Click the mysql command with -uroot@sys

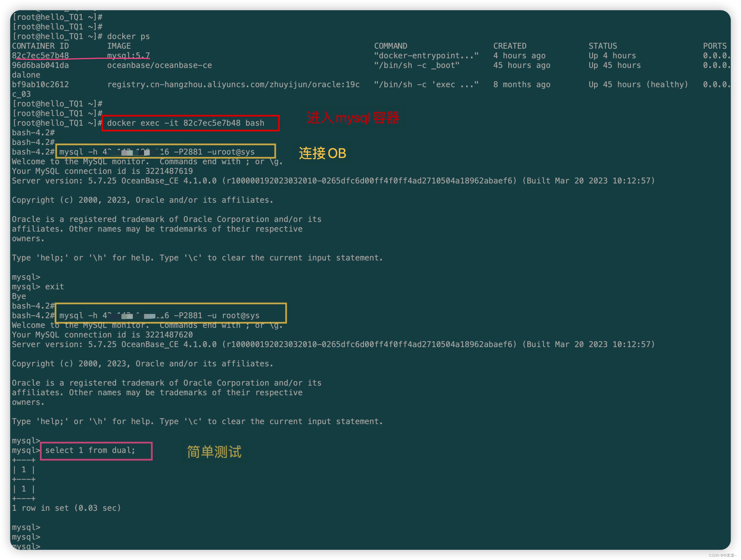click(157, 152)
